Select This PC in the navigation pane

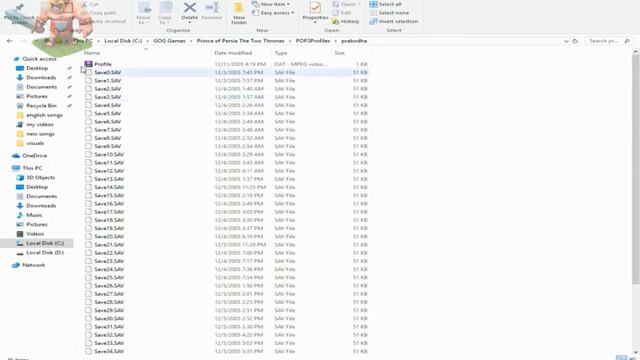[x=32, y=168]
